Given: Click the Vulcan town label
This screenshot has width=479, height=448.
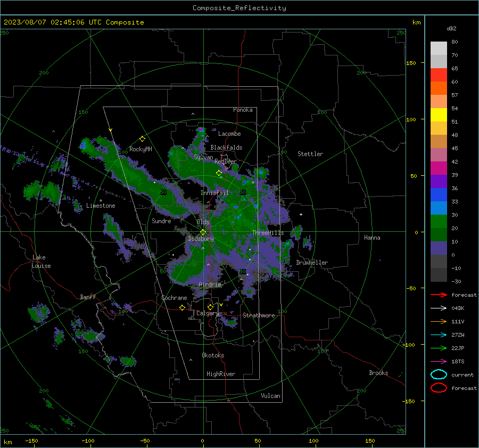Looking at the screenshot, I should pyautogui.click(x=270, y=396).
